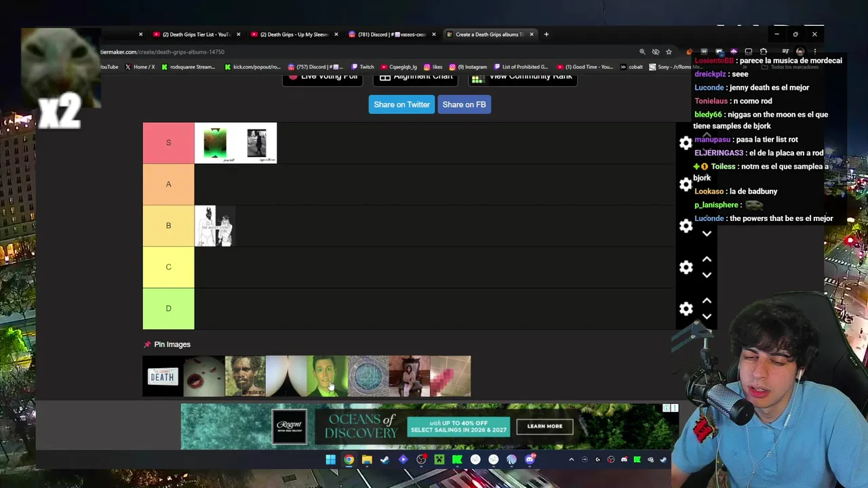Pick the seated woman album thumbnail
The height and width of the screenshot is (488, 868).
point(409,376)
